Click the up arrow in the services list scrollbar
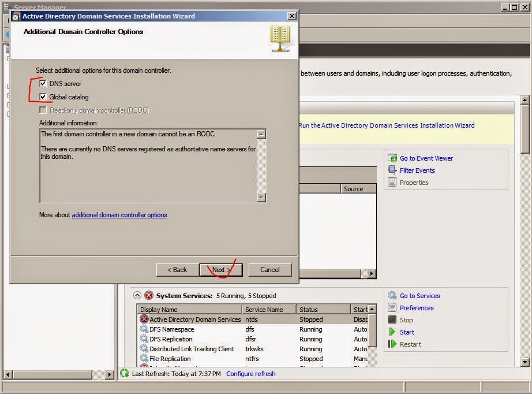Image resolution: width=532 pixels, height=394 pixels. (x=372, y=309)
